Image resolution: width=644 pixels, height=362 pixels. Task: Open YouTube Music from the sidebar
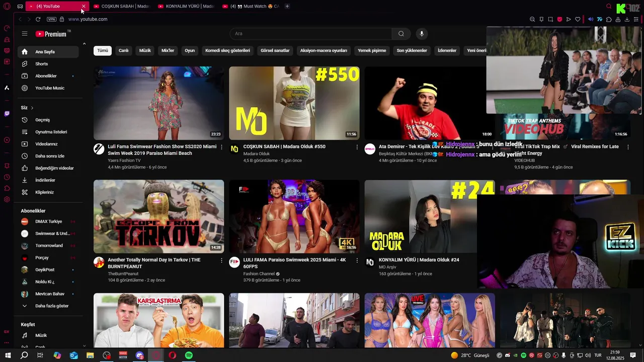48,88
